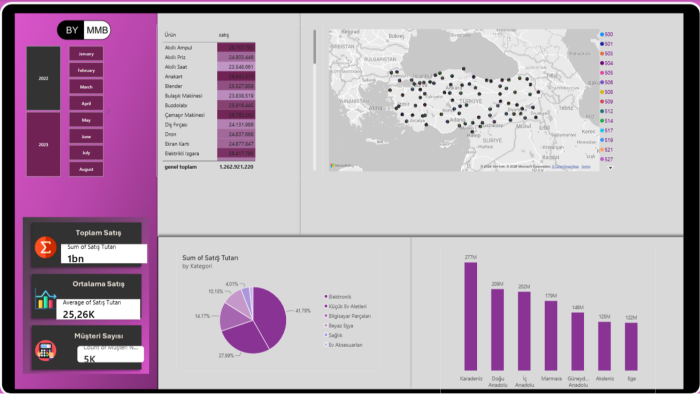This screenshot has width=700, height=394.
Task: Open the Terms link under map
Action: pyautogui.click(x=586, y=166)
